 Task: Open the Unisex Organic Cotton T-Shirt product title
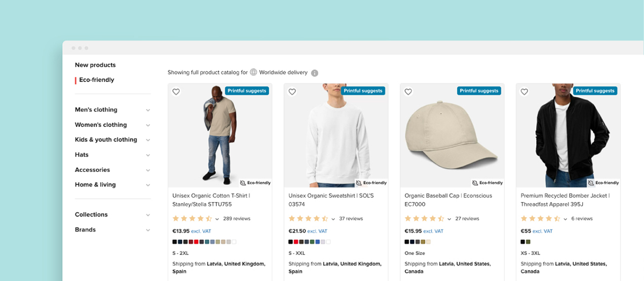[x=211, y=200]
